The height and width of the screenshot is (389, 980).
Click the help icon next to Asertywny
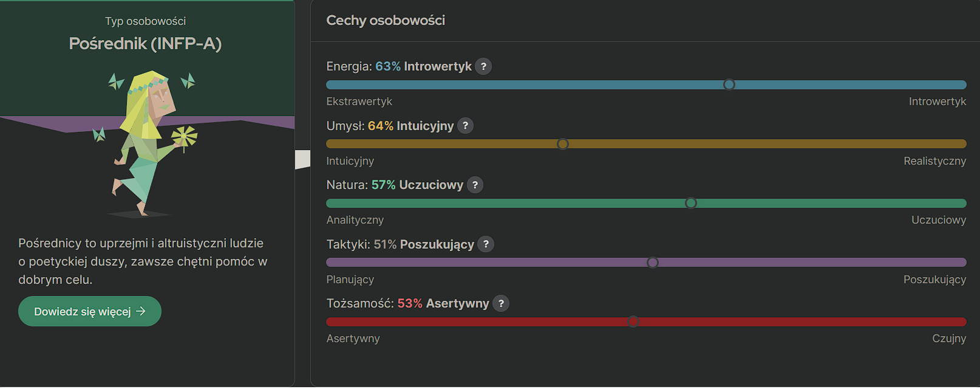click(501, 303)
